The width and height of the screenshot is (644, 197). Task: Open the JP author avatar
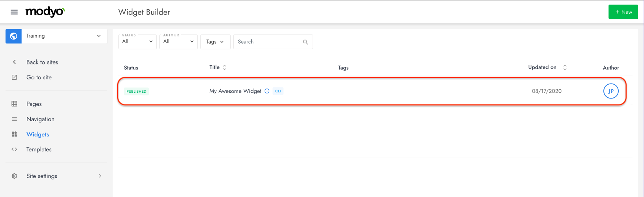pyautogui.click(x=611, y=91)
